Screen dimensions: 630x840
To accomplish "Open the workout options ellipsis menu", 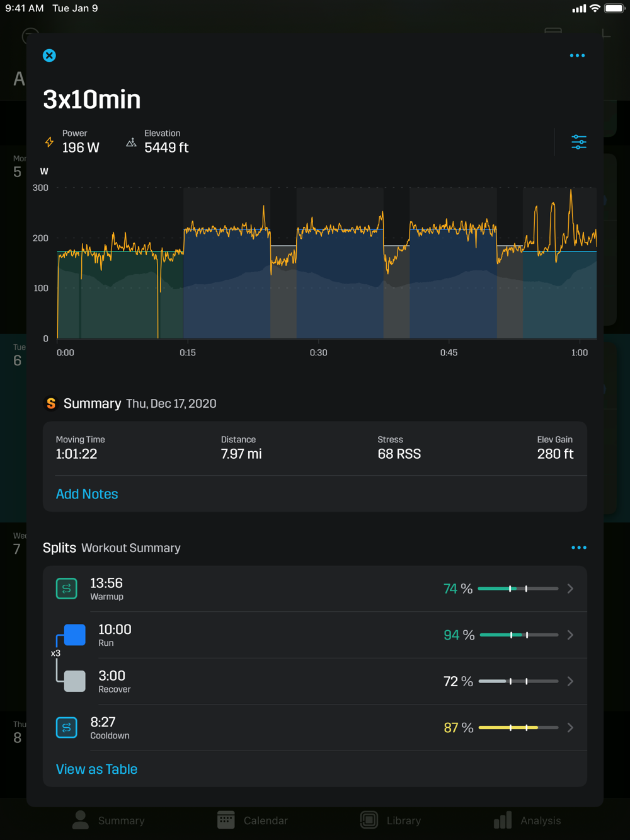I will (x=577, y=55).
